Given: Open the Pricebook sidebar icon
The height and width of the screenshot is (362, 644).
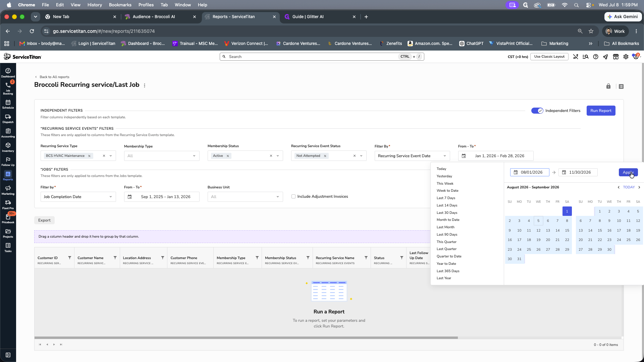Looking at the screenshot, I should [8, 219].
